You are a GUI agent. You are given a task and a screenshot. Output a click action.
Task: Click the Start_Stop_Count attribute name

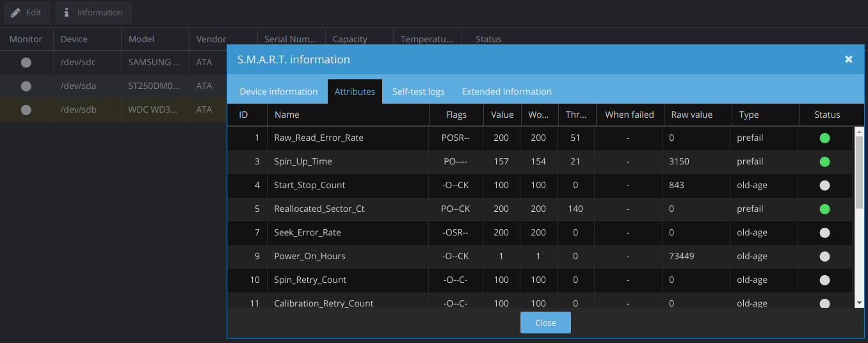310,186
